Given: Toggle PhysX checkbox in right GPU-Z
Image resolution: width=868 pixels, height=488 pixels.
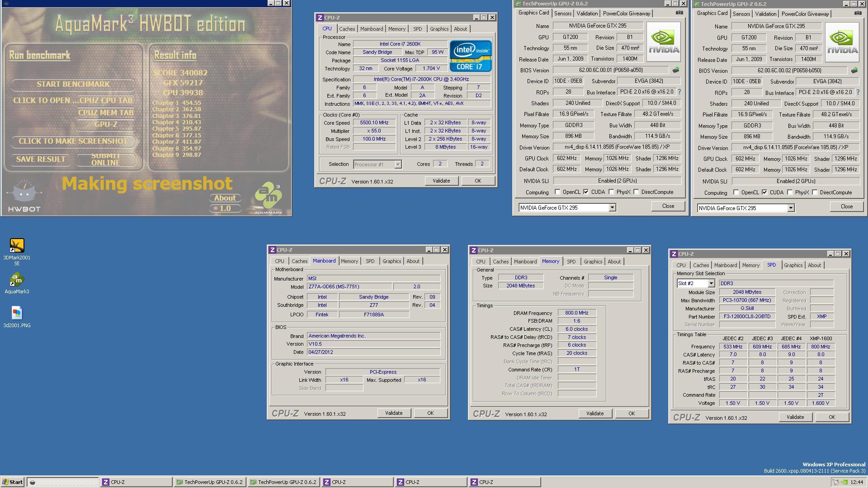Looking at the screenshot, I should (790, 192).
